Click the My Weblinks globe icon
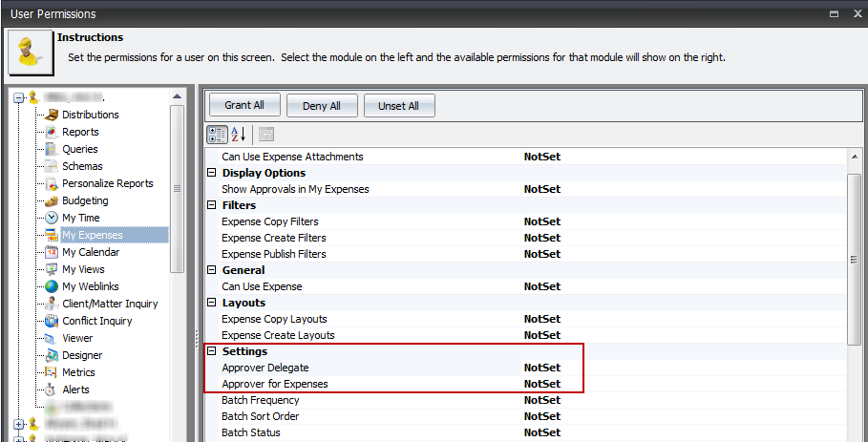Screen dimensions: 868x442 52,286
